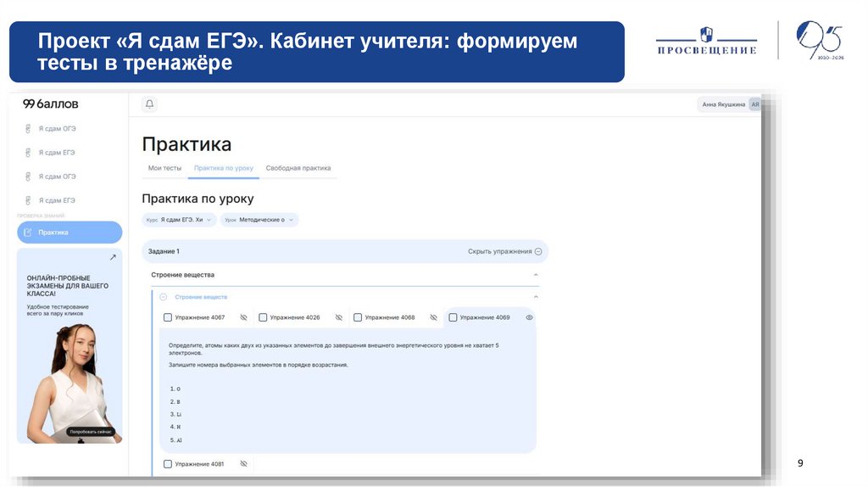Open the Курс dropdown Я сдам ЕГЭ. Хи
Screen dimensions: 868x487
pos(179,220)
